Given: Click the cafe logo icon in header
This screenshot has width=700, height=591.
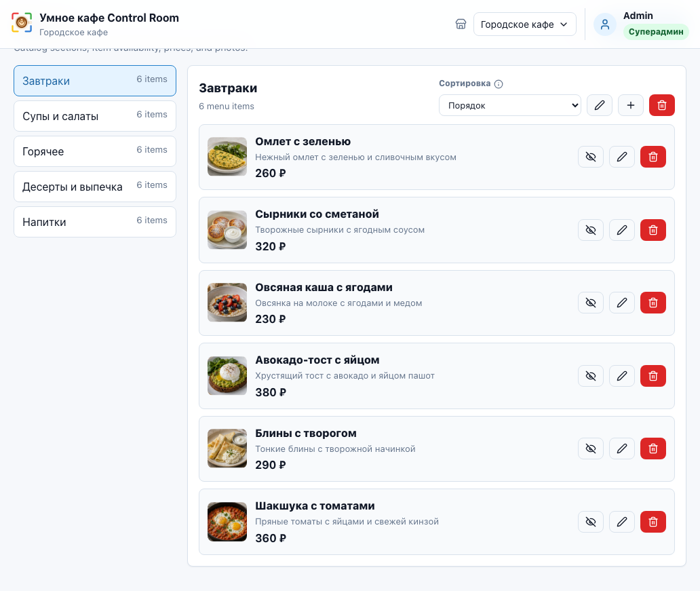Looking at the screenshot, I should (22, 22).
